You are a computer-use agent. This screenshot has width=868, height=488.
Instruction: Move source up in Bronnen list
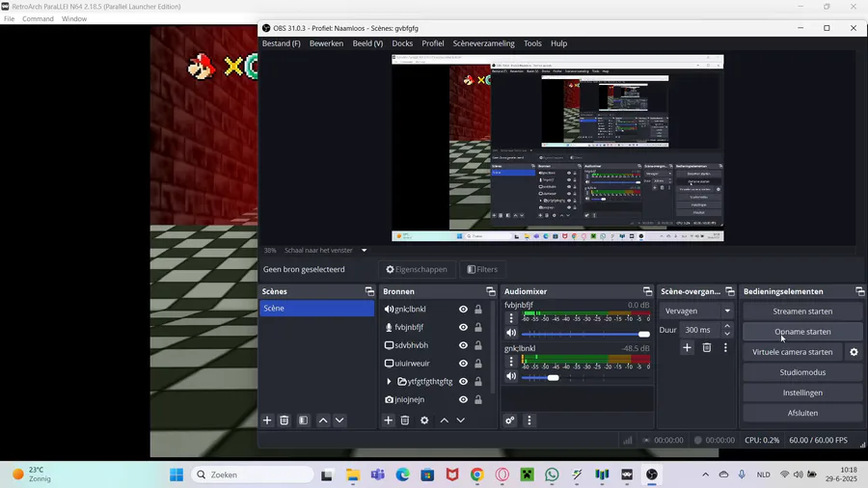[x=444, y=420]
